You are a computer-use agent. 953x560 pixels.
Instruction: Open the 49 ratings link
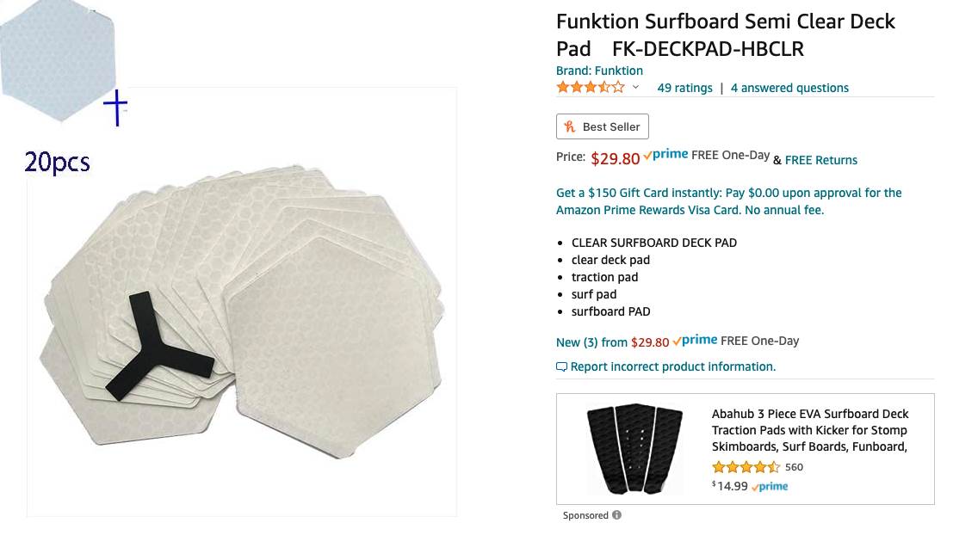tap(684, 88)
